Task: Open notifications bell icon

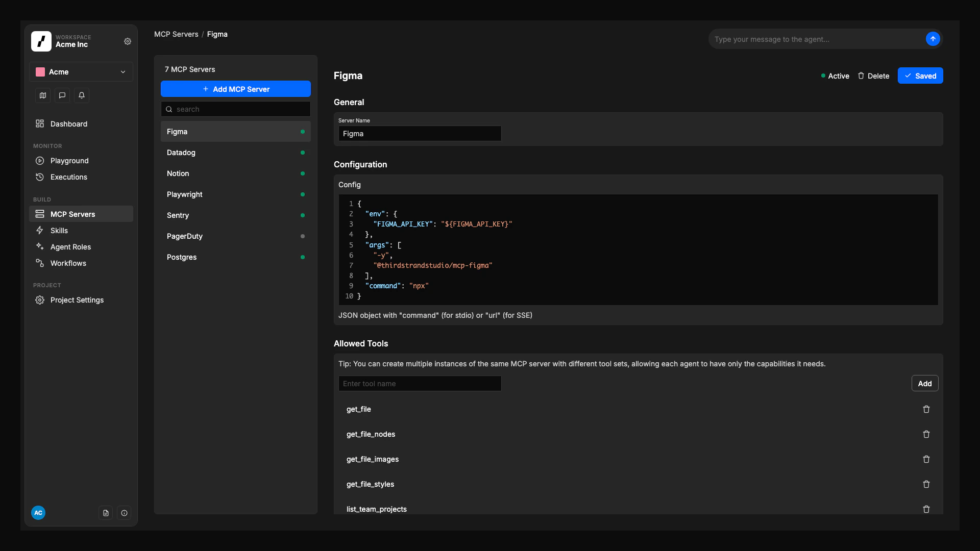Action: point(82,95)
